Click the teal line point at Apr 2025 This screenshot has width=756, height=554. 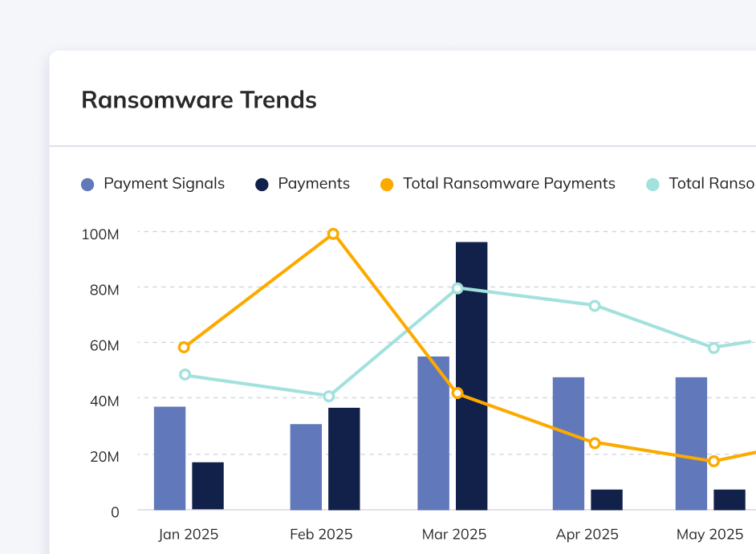[x=595, y=306]
